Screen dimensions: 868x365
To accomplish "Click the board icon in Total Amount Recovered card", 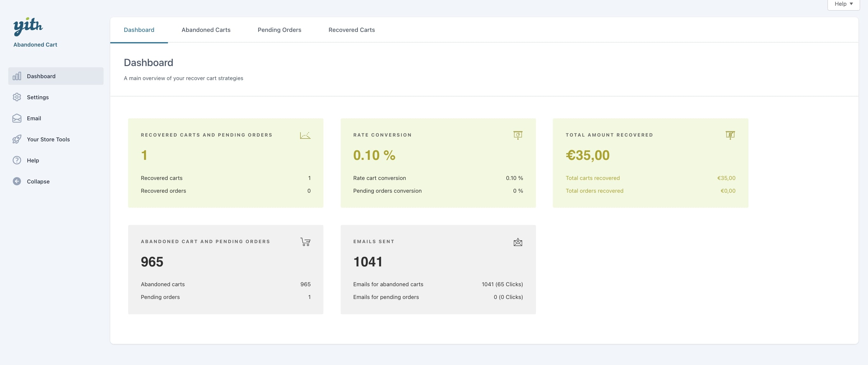I will (730, 135).
